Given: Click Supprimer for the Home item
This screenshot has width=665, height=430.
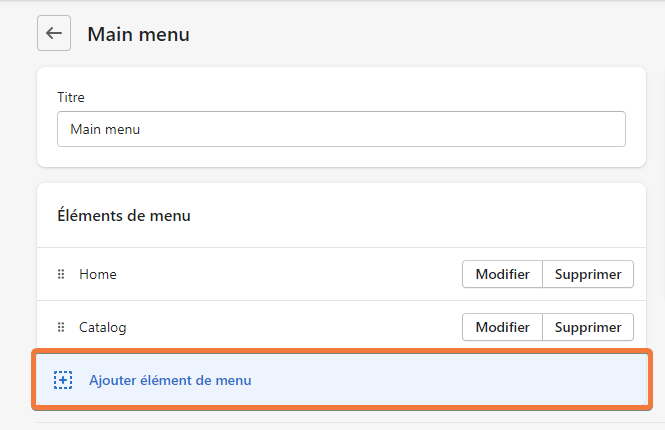Looking at the screenshot, I should pyautogui.click(x=588, y=274).
